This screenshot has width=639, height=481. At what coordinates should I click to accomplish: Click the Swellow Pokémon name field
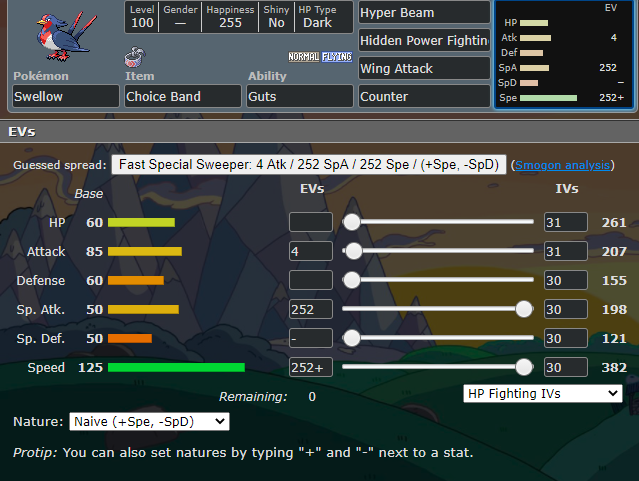coord(66,96)
